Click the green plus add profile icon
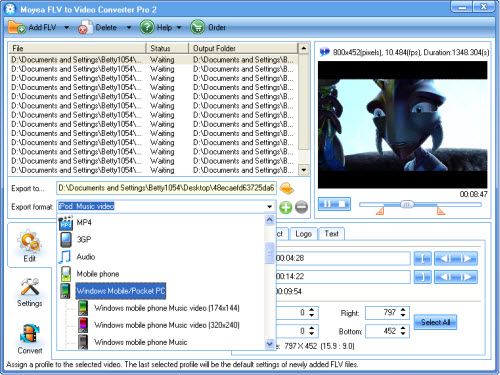 pyautogui.click(x=286, y=207)
